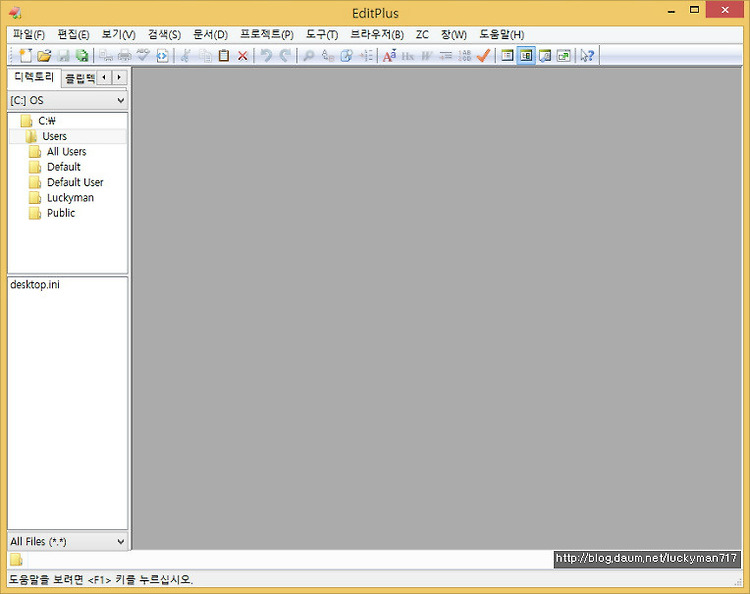Toggle auto indent toolbar button
Image resolution: width=750 pixels, height=594 pixels.
[x=445, y=55]
